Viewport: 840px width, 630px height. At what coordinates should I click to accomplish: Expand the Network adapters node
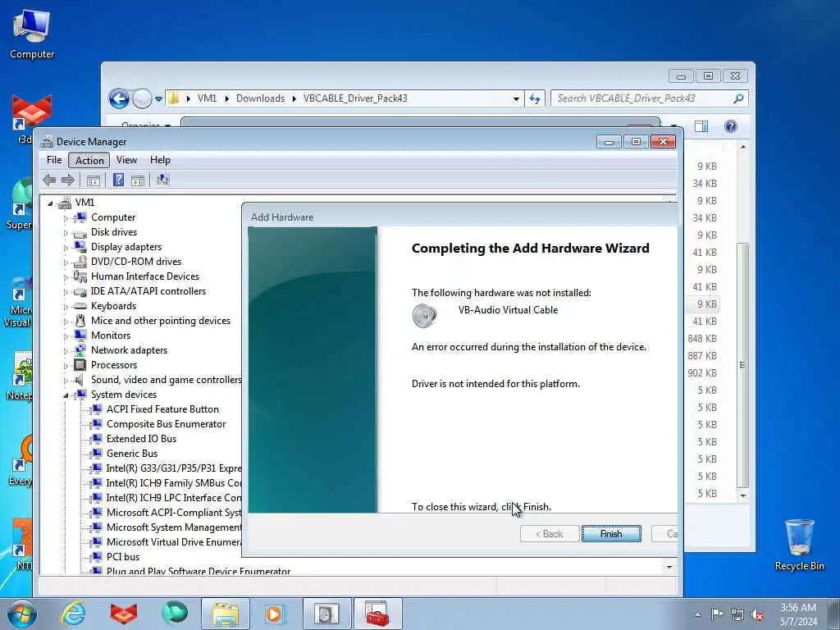coord(66,351)
